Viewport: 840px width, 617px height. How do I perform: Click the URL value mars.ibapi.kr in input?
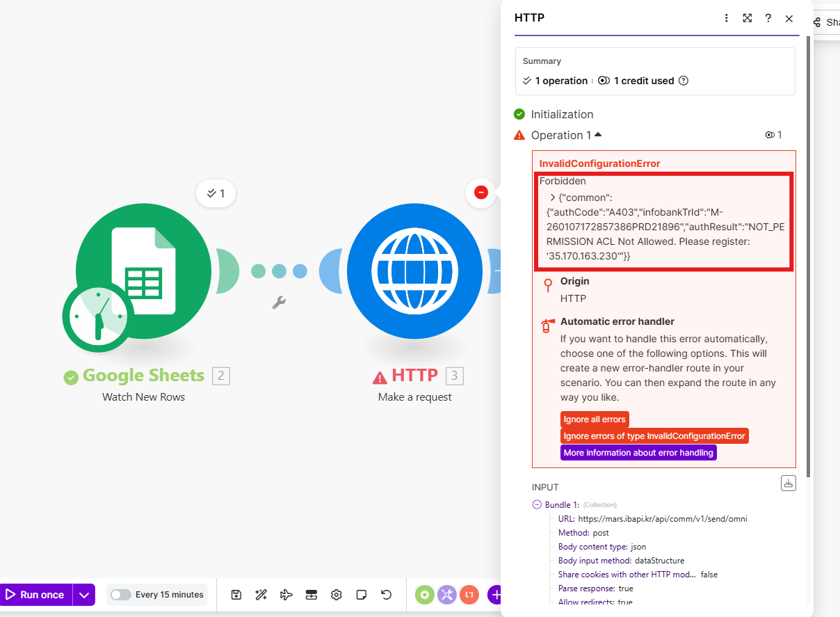coord(663,519)
